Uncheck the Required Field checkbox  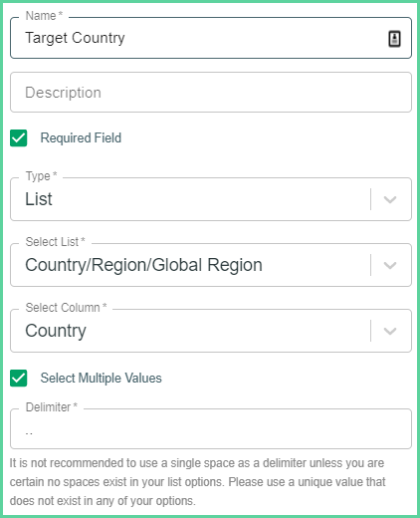coord(19,137)
